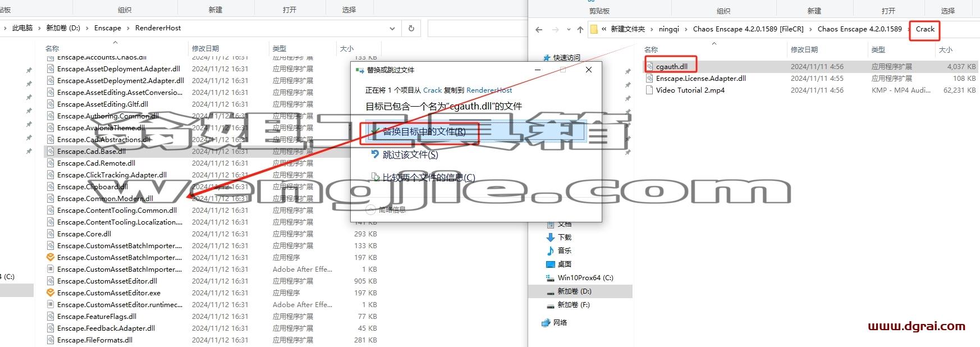Image resolution: width=980 pixels, height=347 pixels.
Task: Click the Music note icon
Action: click(x=550, y=251)
